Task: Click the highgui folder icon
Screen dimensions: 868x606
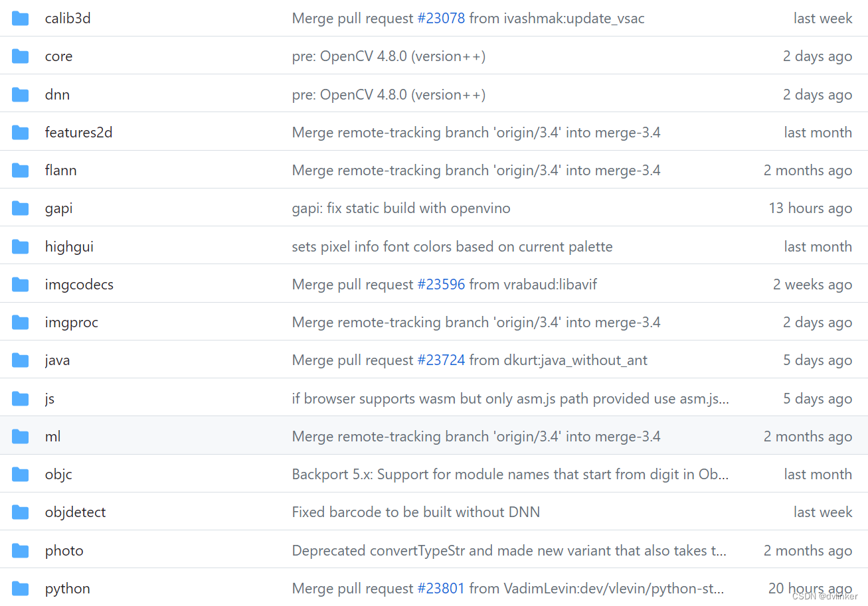Action: [21, 247]
